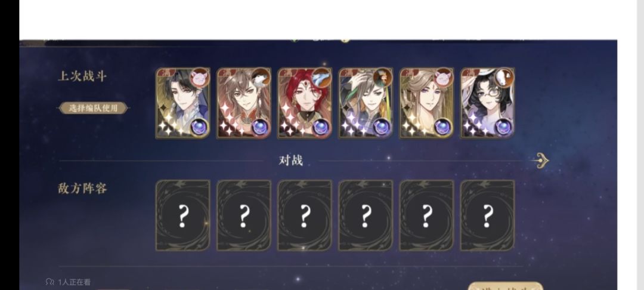This screenshot has height=290, width=644.
Task: Click the golden arrow ornament right of 对战
Action: click(x=540, y=161)
